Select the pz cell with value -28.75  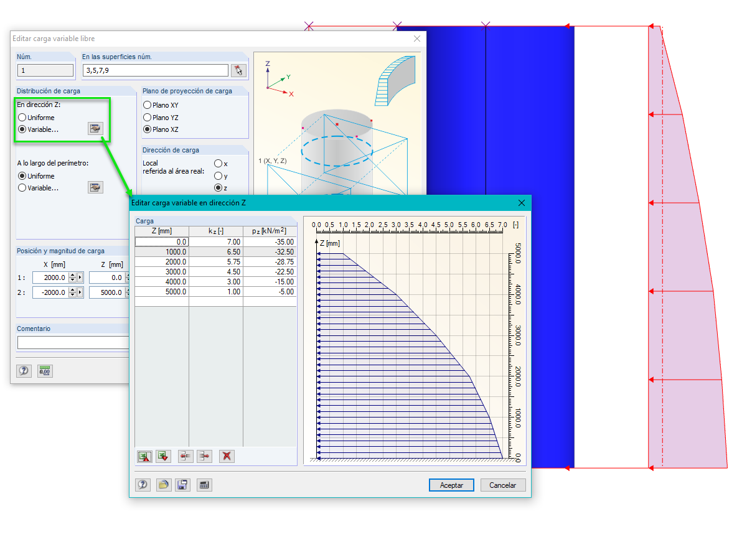pyautogui.click(x=270, y=262)
